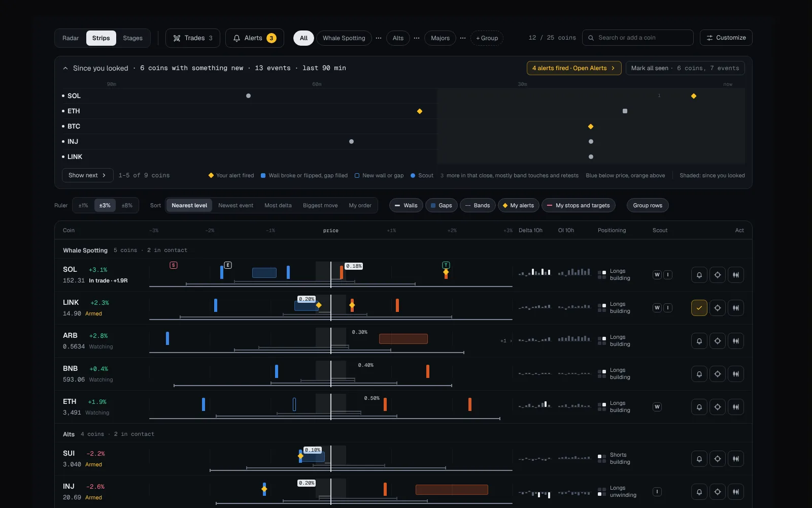812x508 pixels.
Task: Toggle the Bands overlay chip
Action: click(x=478, y=205)
